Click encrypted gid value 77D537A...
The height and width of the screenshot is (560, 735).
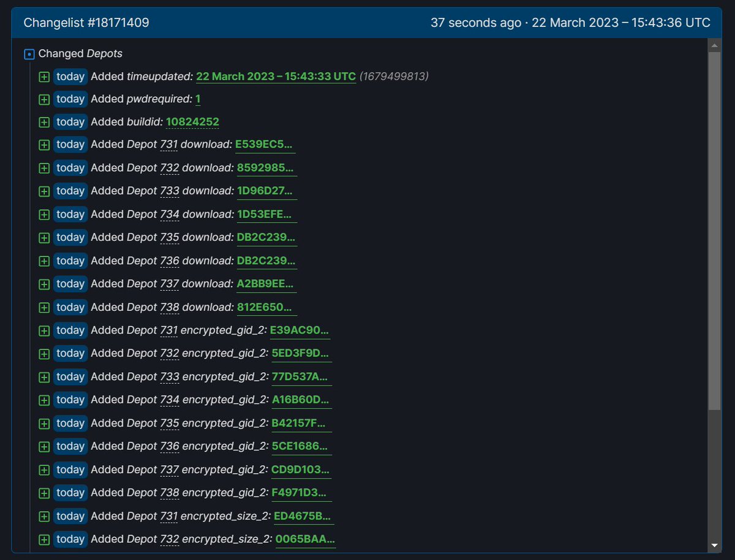point(301,378)
